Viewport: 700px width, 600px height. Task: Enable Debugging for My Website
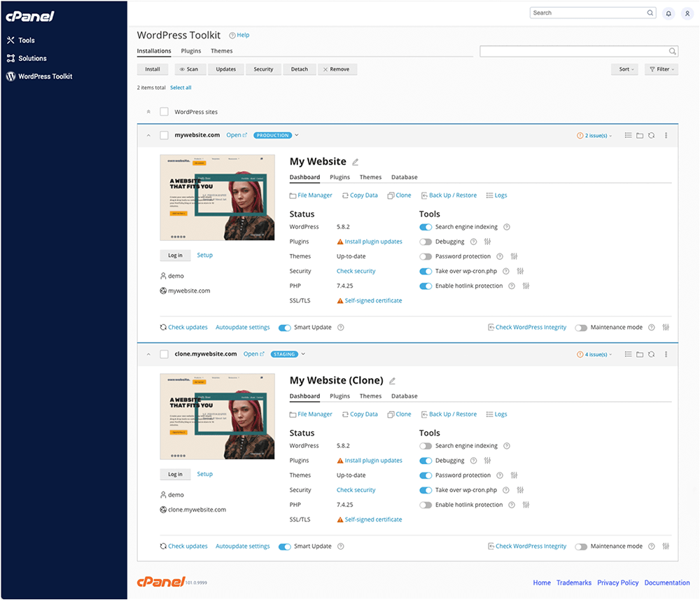tap(427, 242)
